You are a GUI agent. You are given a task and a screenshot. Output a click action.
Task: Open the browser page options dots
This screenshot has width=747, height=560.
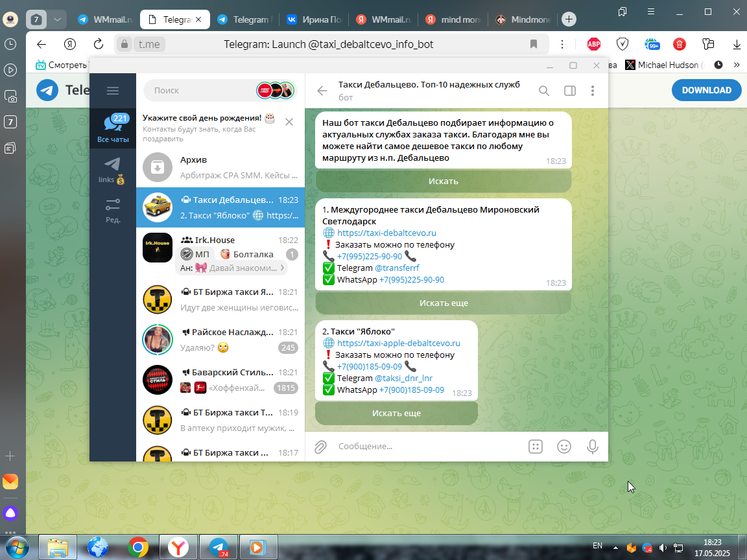(562, 44)
